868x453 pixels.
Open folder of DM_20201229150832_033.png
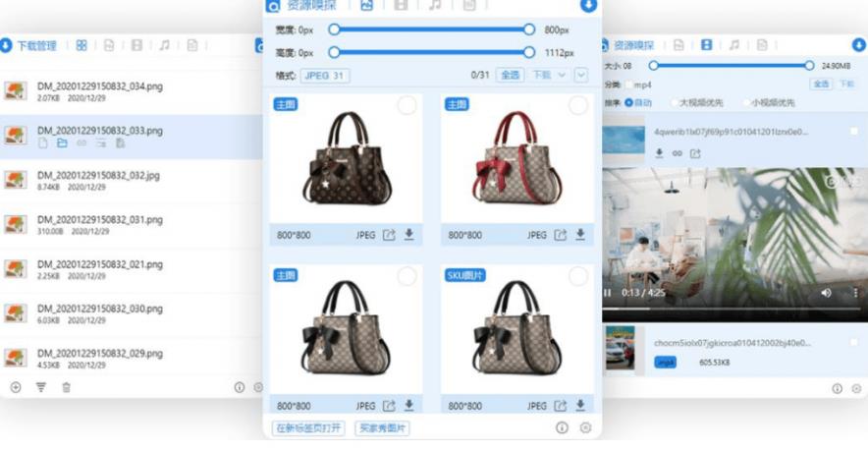(62, 143)
